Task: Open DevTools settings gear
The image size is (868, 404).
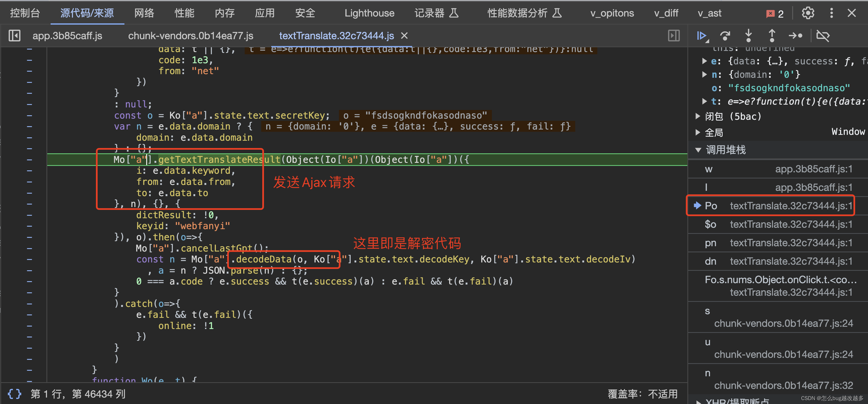Action: tap(808, 13)
